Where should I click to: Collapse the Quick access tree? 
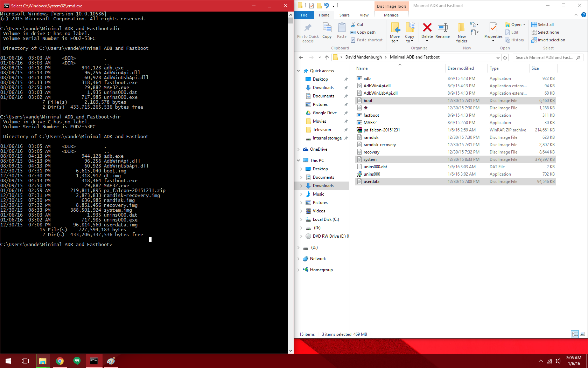tap(299, 71)
